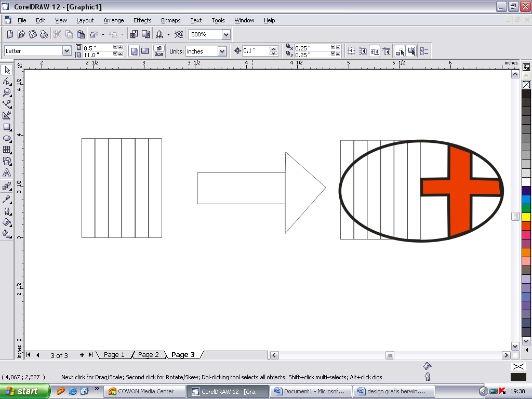Open the Effects menu
532x399 pixels.
point(142,20)
